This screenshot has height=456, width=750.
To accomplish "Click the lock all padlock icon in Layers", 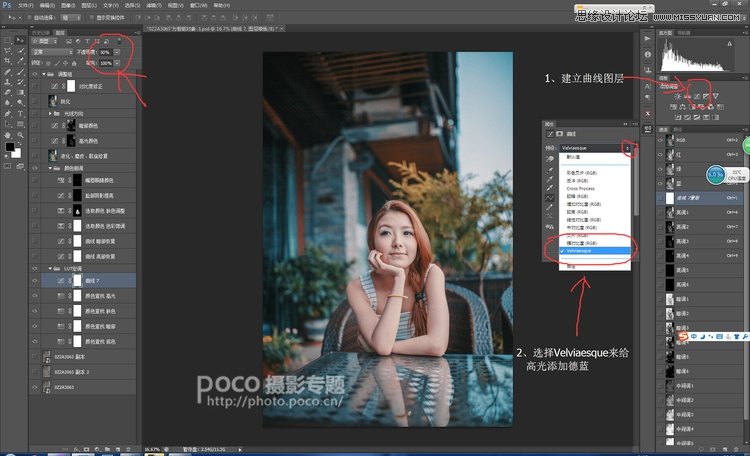I will (x=74, y=63).
